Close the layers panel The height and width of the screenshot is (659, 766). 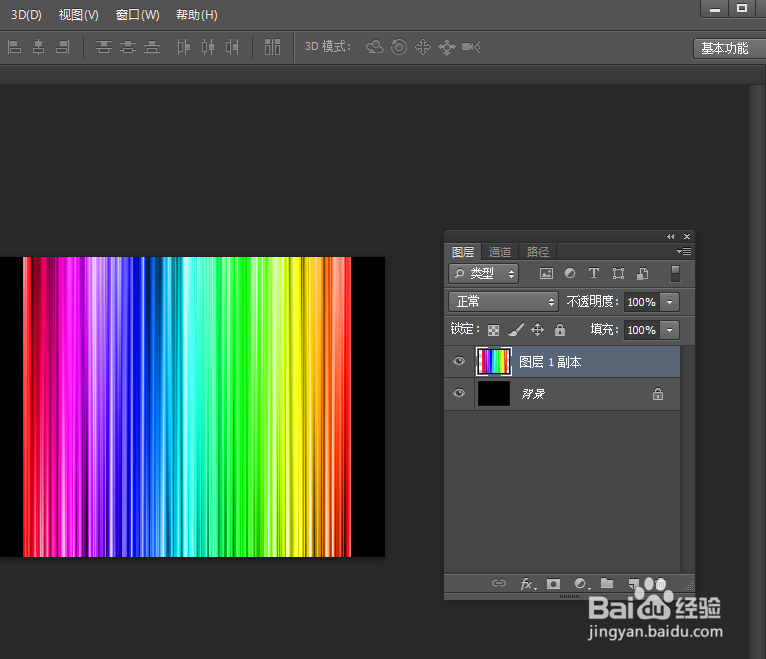coord(687,236)
